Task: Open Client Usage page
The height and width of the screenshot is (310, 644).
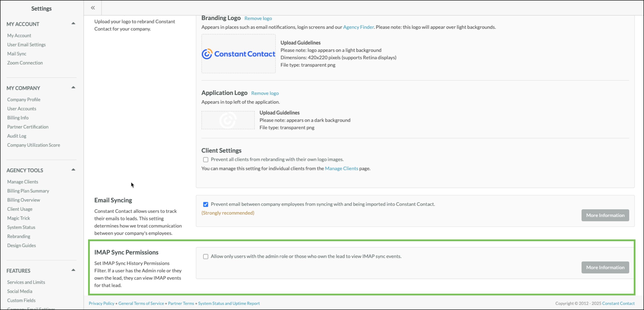Action: point(20,209)
